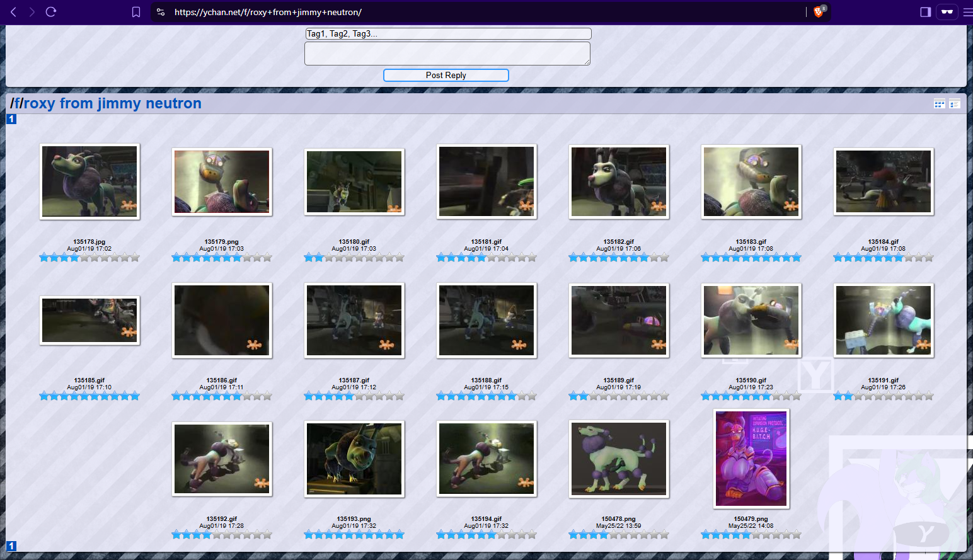Click the file name 135181.gif
This screenshot has height=560, width=973.
(x=486, y=242)
